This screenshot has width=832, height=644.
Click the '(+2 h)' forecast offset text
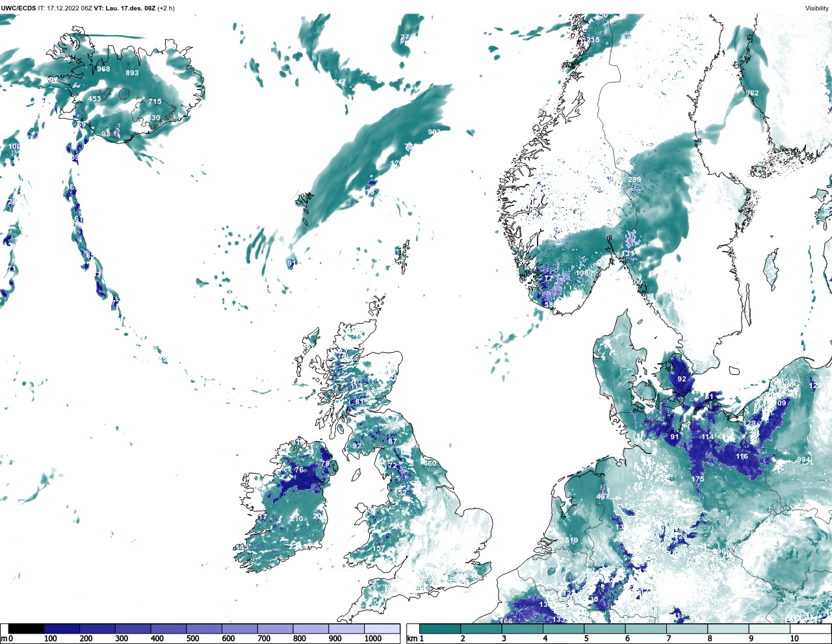(x=166, y=8)
